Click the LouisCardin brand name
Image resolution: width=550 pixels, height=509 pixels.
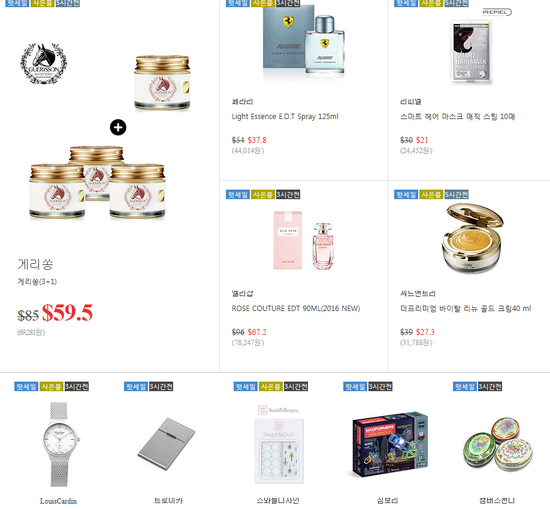tap(58, 501)
